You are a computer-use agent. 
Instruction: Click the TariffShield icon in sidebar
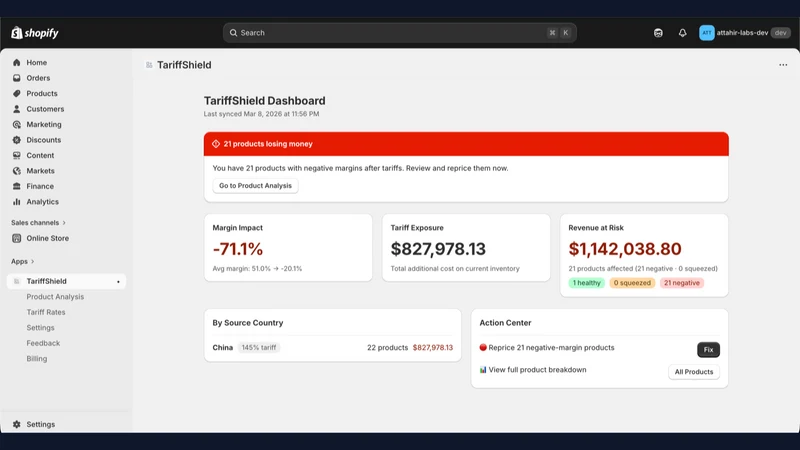pos(17,281)
